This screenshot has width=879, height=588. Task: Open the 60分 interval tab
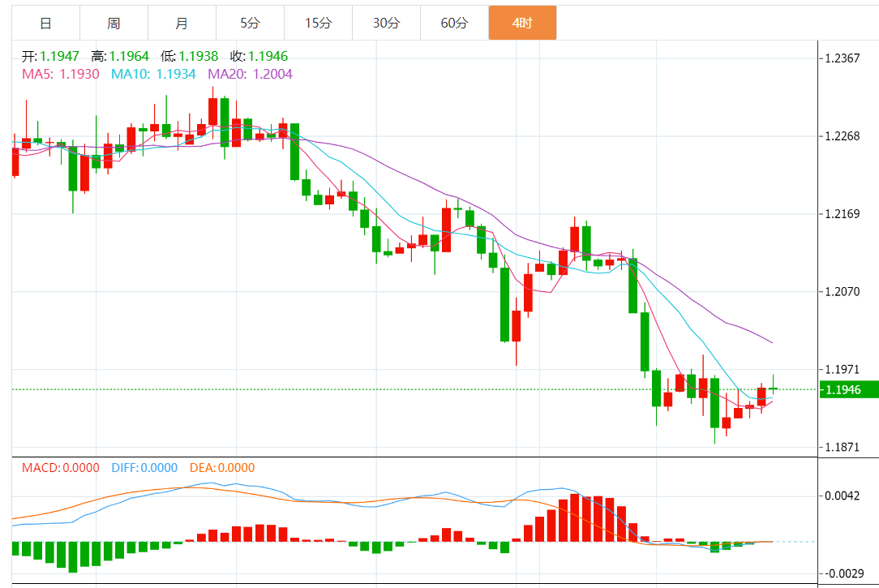click(454, 23)
